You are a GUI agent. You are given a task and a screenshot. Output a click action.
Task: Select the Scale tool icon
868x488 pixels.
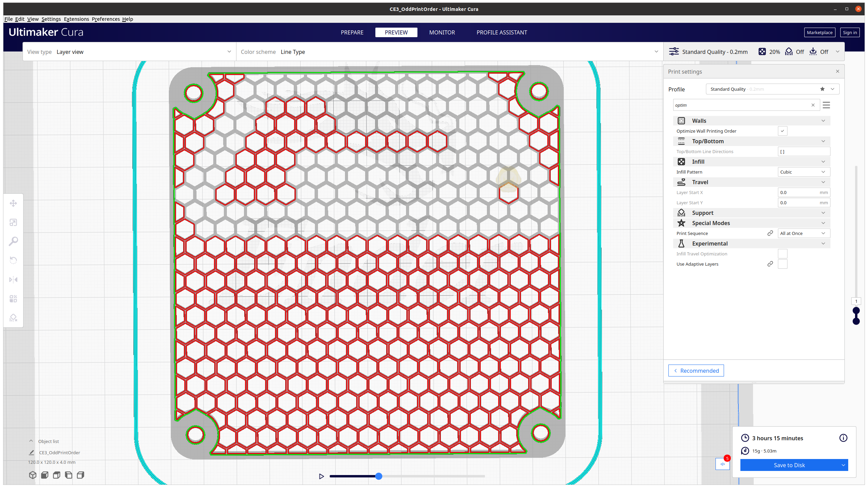(x=13, y=222)
